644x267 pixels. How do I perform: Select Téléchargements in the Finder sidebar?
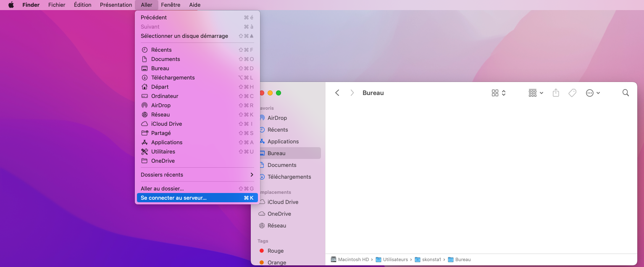[x=289, y=177]
